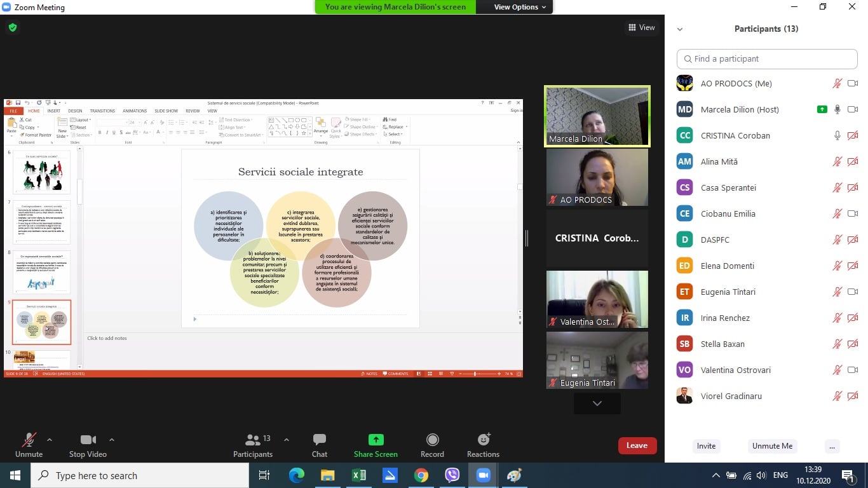Click the Windows Start button
The width and height of the screenshot is (868, 488).
coord(15,475)
